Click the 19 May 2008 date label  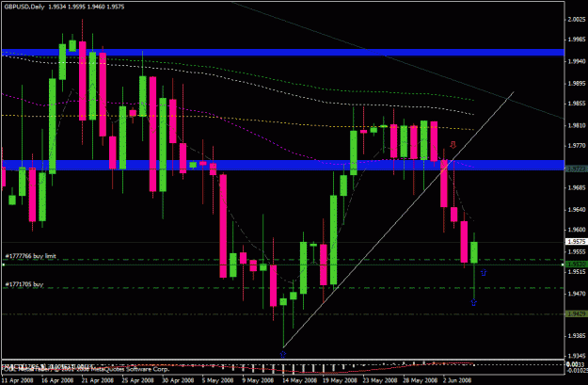click(340, 380)
